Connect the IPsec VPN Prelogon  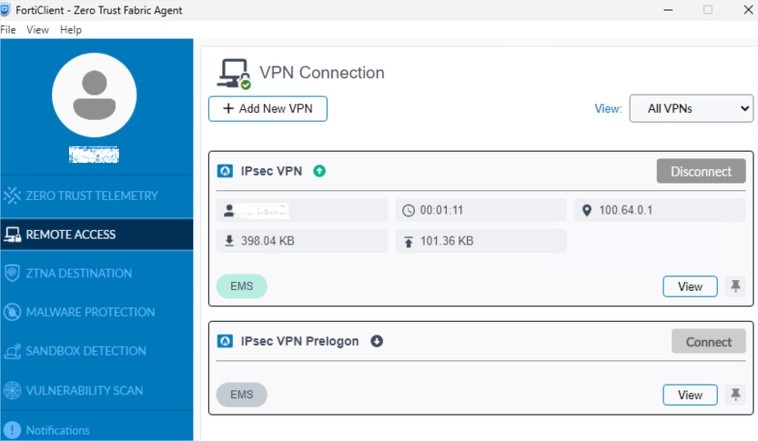tap(709, 342)
